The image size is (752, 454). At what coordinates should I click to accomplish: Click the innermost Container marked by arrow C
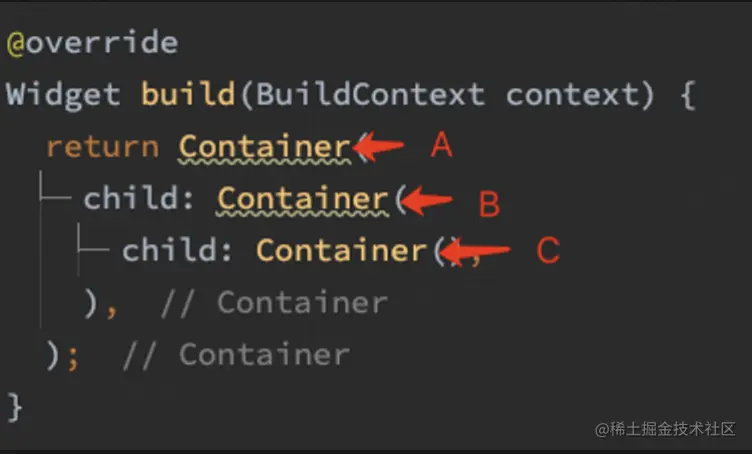[x=341, y=250]
